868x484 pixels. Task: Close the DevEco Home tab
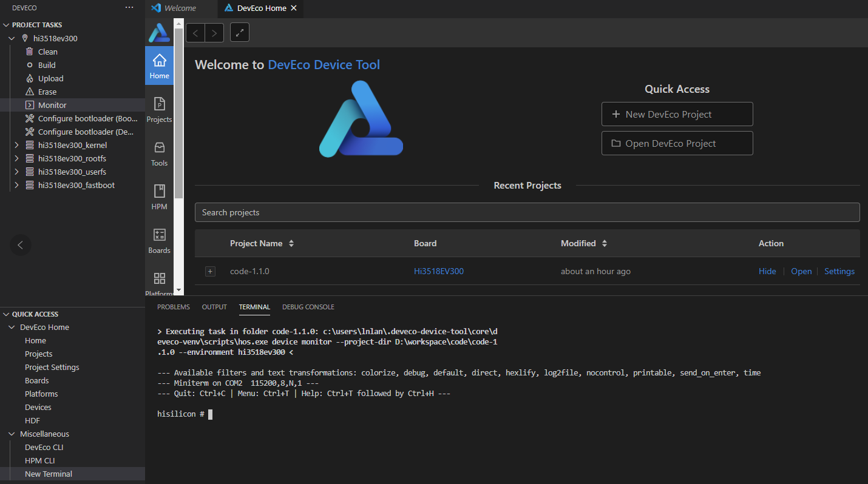294,8
